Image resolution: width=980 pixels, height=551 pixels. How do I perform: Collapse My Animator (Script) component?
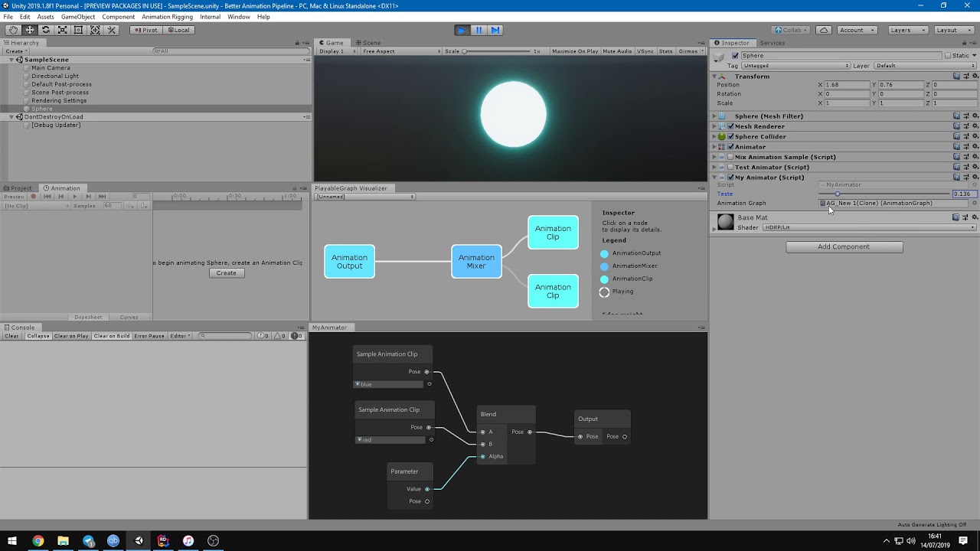[x=713, y=177]
